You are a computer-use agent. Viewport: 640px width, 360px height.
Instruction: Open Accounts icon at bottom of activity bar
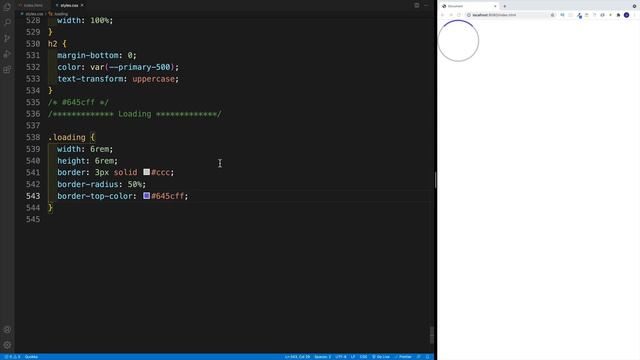[7, 330]
